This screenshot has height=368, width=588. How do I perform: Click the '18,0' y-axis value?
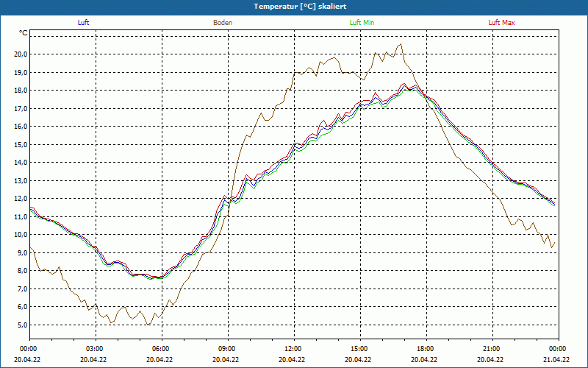coord(21,90)
